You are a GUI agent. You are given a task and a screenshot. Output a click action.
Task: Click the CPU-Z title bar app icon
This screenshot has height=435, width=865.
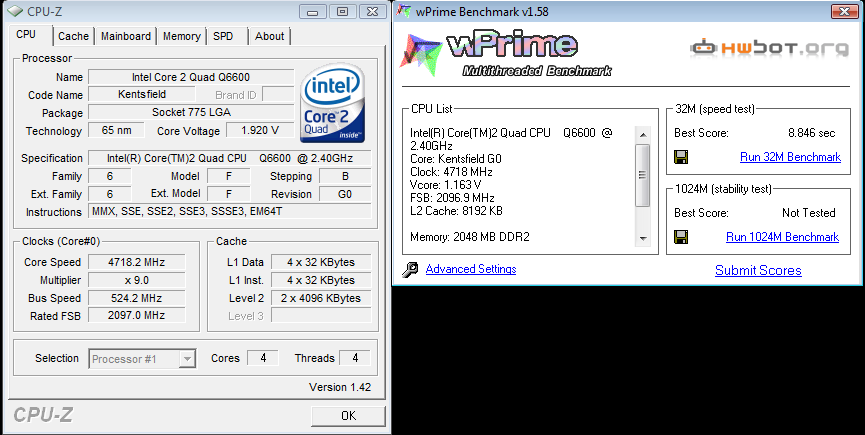click(16, 11)
